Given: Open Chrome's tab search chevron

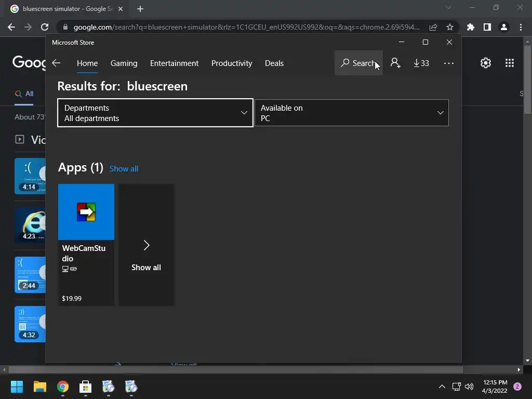Looking at the screenshot, I should tap(448, 7).
